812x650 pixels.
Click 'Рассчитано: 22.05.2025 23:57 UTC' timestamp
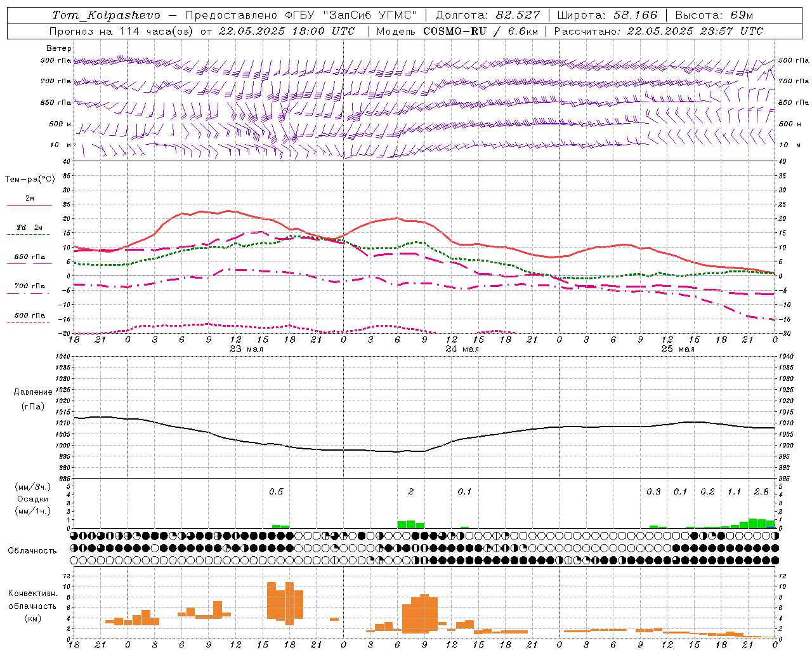tap(658, 31)
